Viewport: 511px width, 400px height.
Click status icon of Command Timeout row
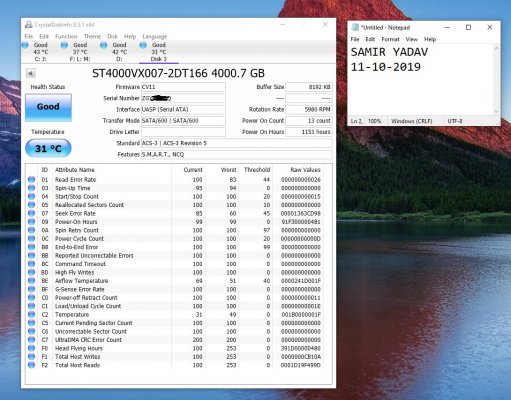tap(31, 264)
